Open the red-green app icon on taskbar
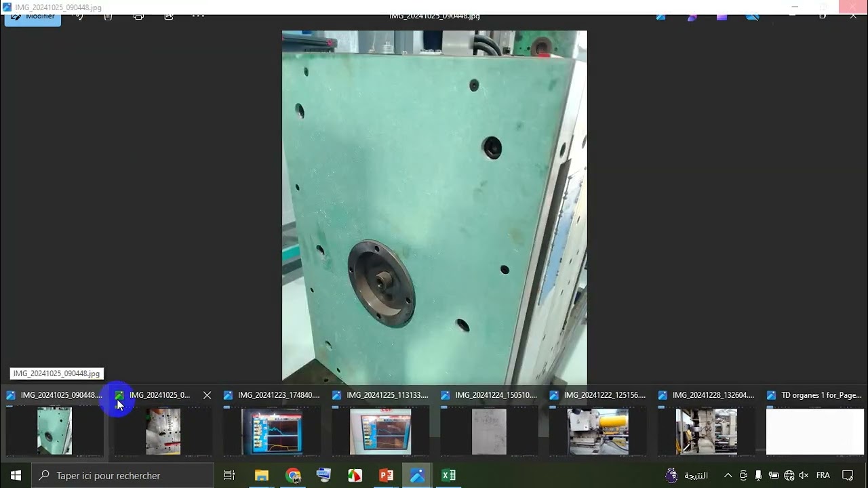Image resolution: width=868 pixels, height=488 pixels. [355, 475]
